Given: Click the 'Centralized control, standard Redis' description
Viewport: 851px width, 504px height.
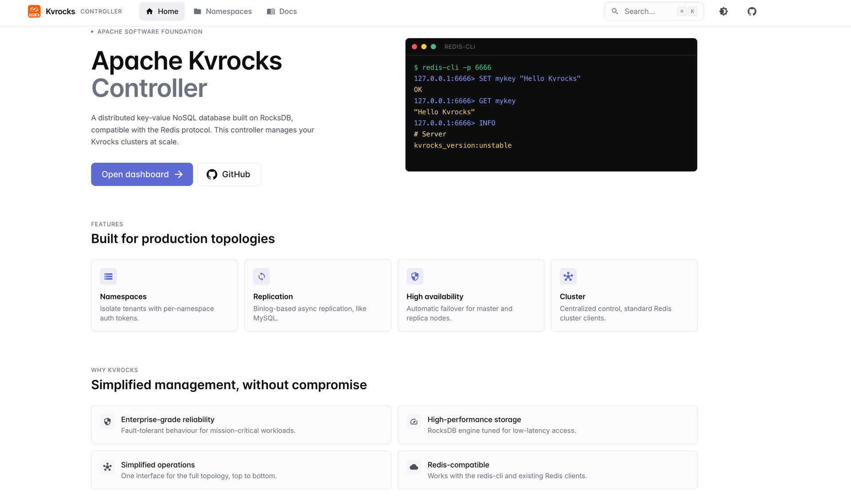Looking at the screenshot, I should click(616, 313).
